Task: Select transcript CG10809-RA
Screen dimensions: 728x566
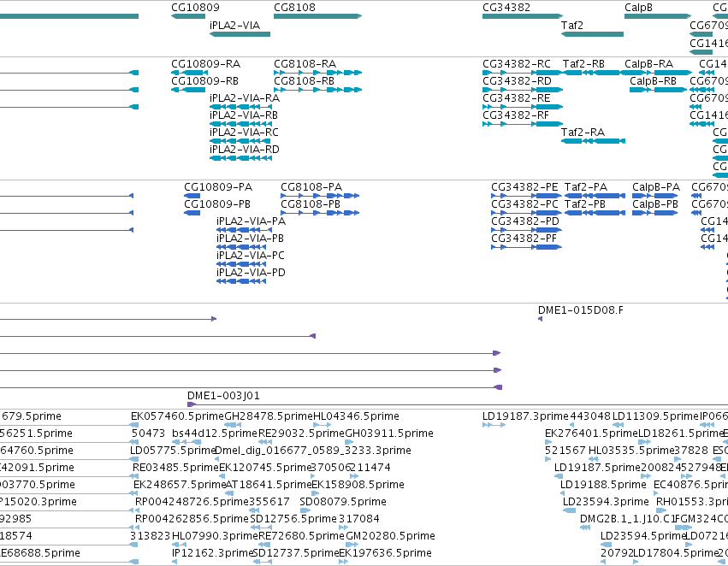Action: 205,63
